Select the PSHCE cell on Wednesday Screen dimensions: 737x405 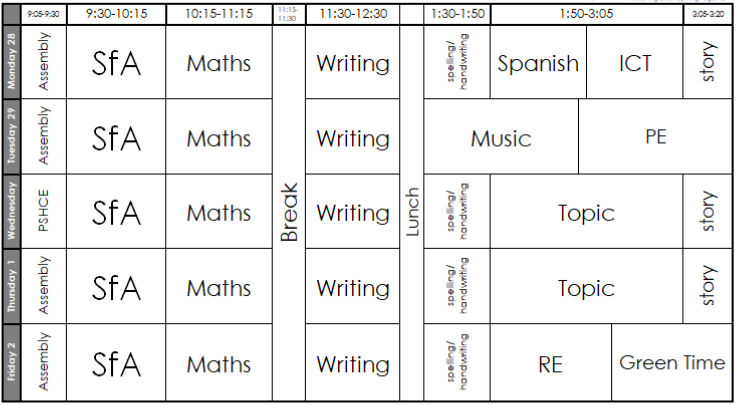point(43,212)
